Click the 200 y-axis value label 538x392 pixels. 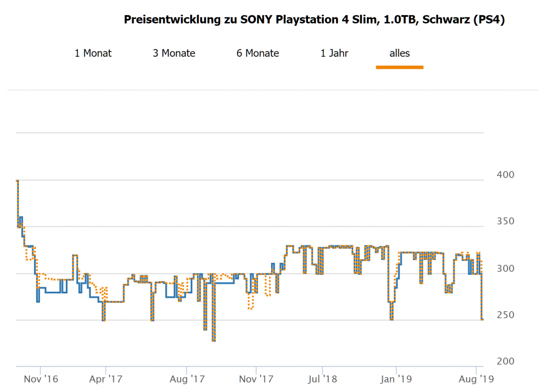point(505,362)
